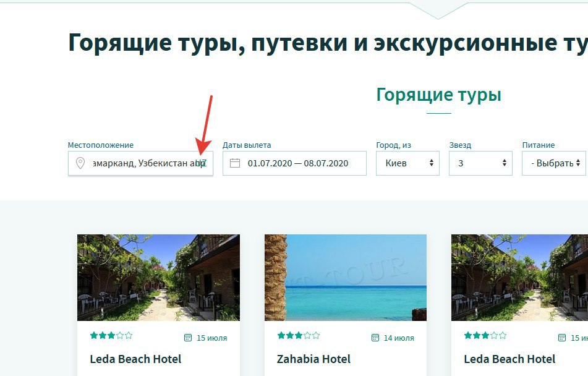The height and width of the screenshot is (376, 588).
Task: Click the calendar icon in Даты вылета field
Action: click(x=235, y=163)
